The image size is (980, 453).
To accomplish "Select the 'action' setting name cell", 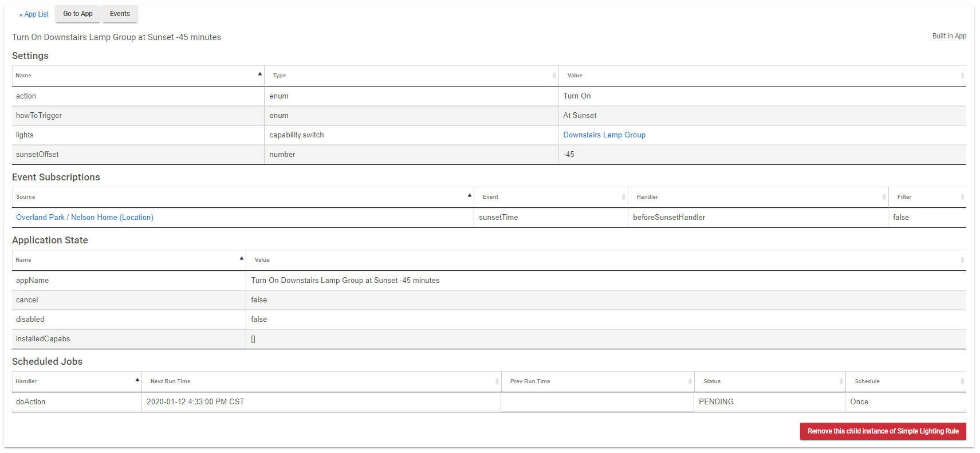I will [x=138, y=96].
